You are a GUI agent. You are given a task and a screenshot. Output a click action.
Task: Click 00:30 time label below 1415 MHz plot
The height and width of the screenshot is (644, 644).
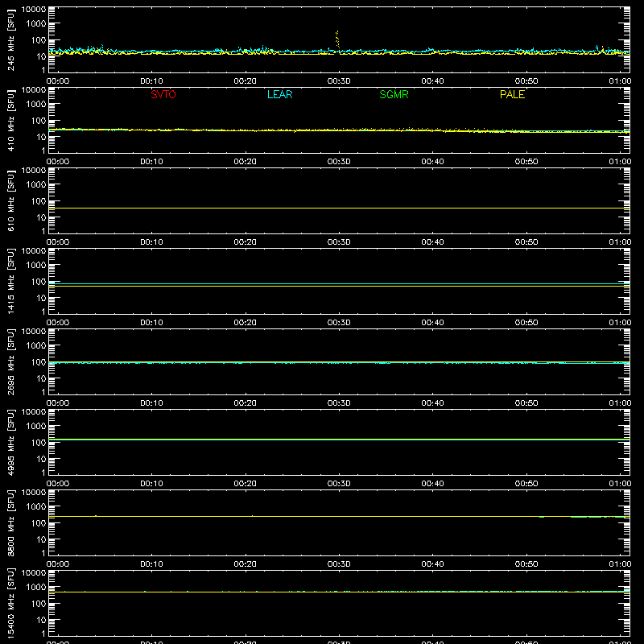point(339,323)
